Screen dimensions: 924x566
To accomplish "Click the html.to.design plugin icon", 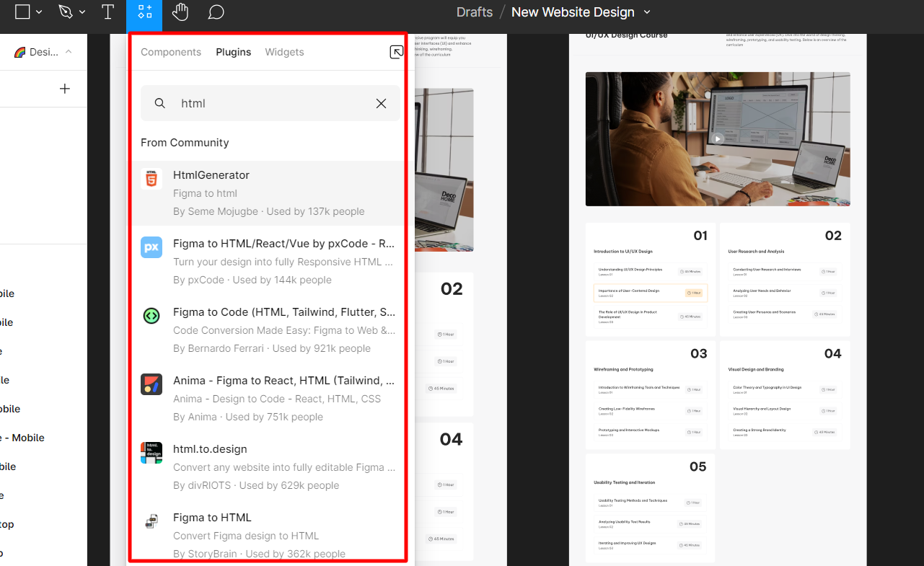I will [151, 453].
